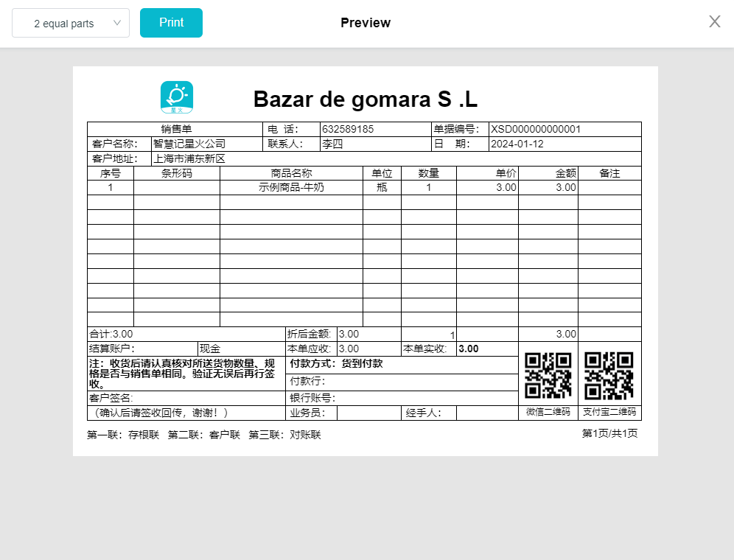Screen dimensions: 734x560
Task: Click the 现金 settlement account cell
Action: coord(211,349)
